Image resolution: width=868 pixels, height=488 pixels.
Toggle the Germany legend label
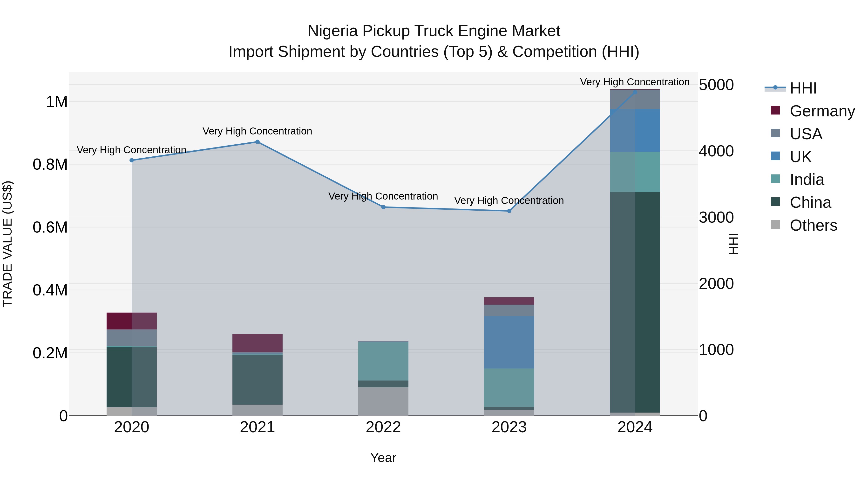(822, 111)
